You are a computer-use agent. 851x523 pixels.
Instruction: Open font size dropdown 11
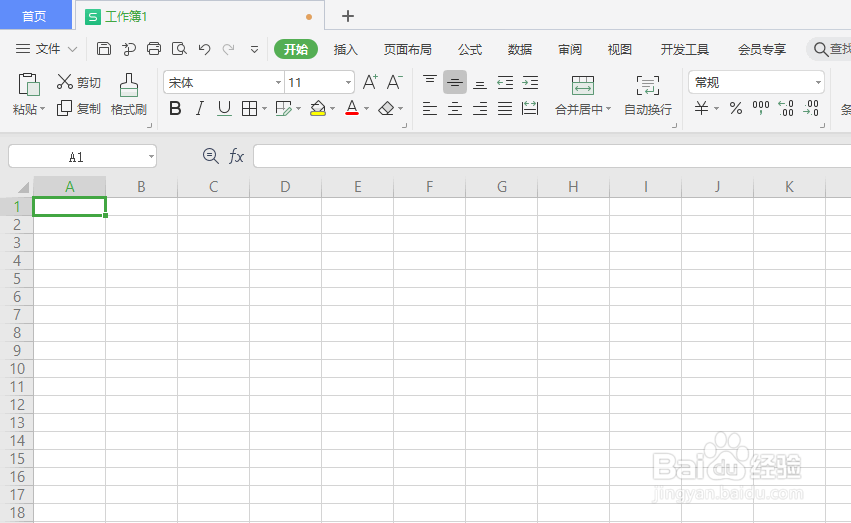(x=348, y=82)
